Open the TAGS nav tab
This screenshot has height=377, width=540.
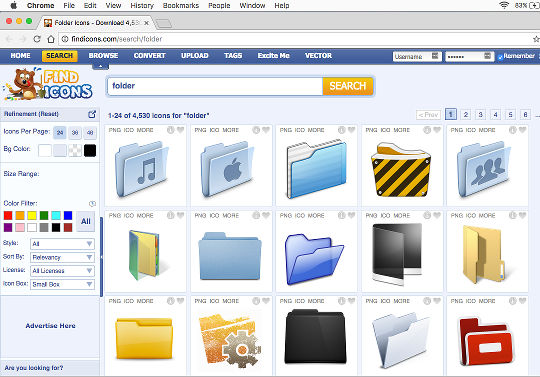tap(233, 55)
